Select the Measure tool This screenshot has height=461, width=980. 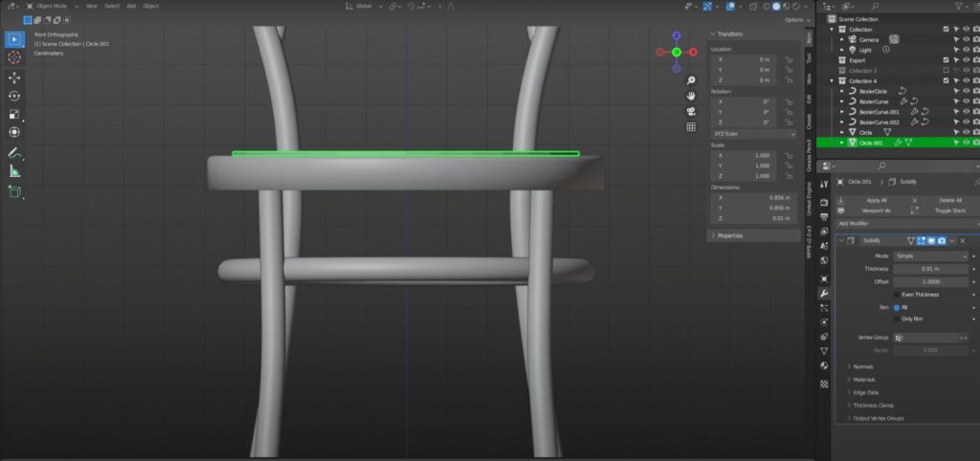click(14, 171)
